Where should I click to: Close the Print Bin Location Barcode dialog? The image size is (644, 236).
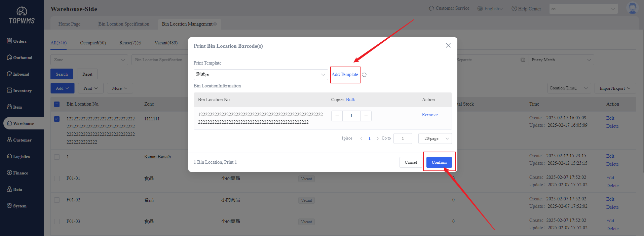448,46
